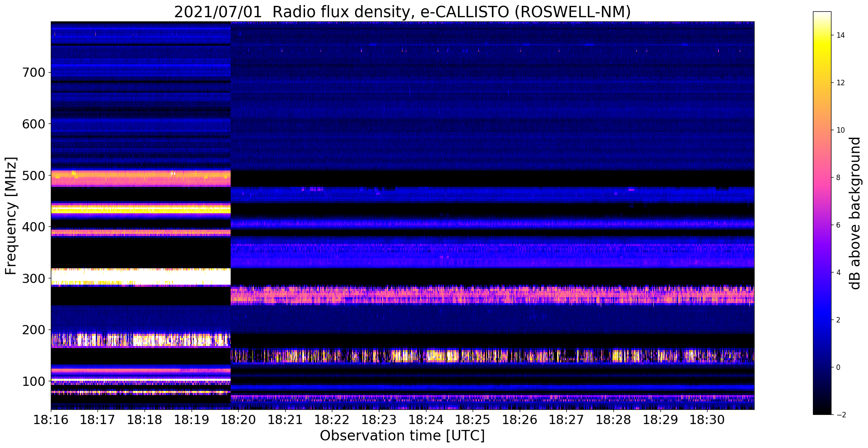
Task: Click the 18:18 time tick label
Action: click(x=145, y=419)
